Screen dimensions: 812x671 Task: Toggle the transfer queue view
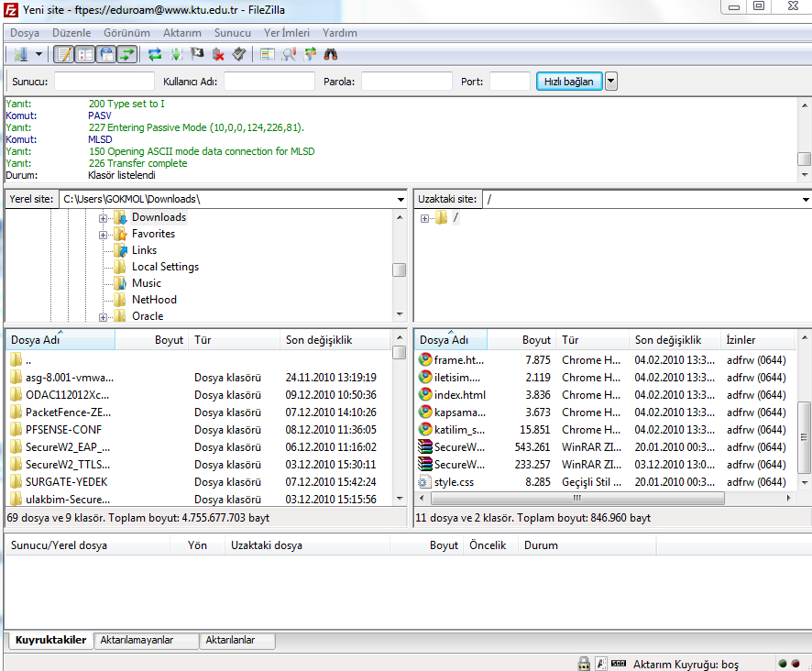pyautogui.click(x=127, y=54)
